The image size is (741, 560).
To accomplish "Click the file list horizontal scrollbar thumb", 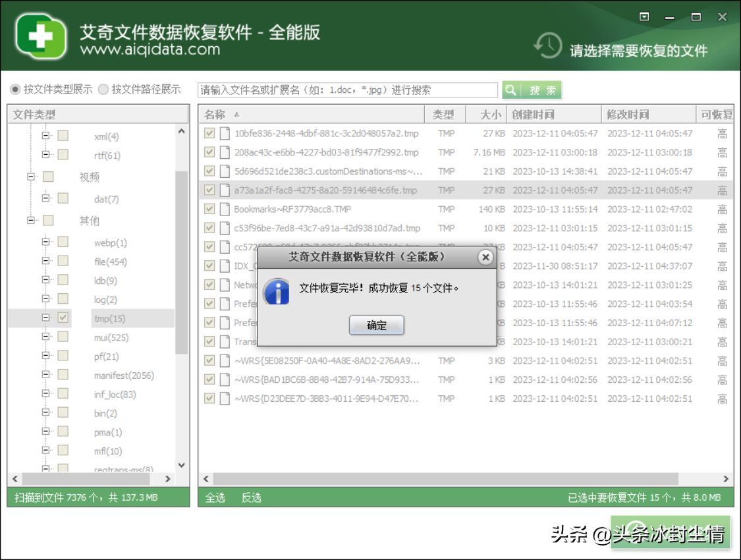I will [446, 479].
